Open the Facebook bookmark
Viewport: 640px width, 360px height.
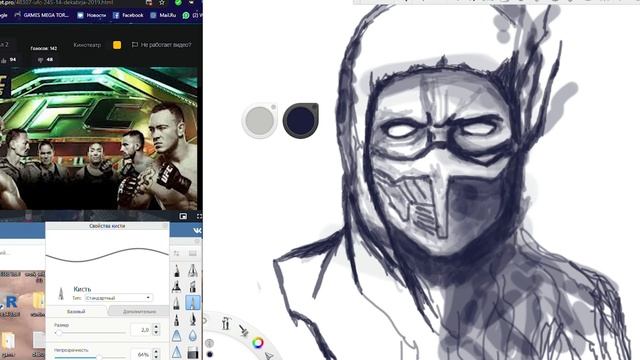(x=128, y=15)
